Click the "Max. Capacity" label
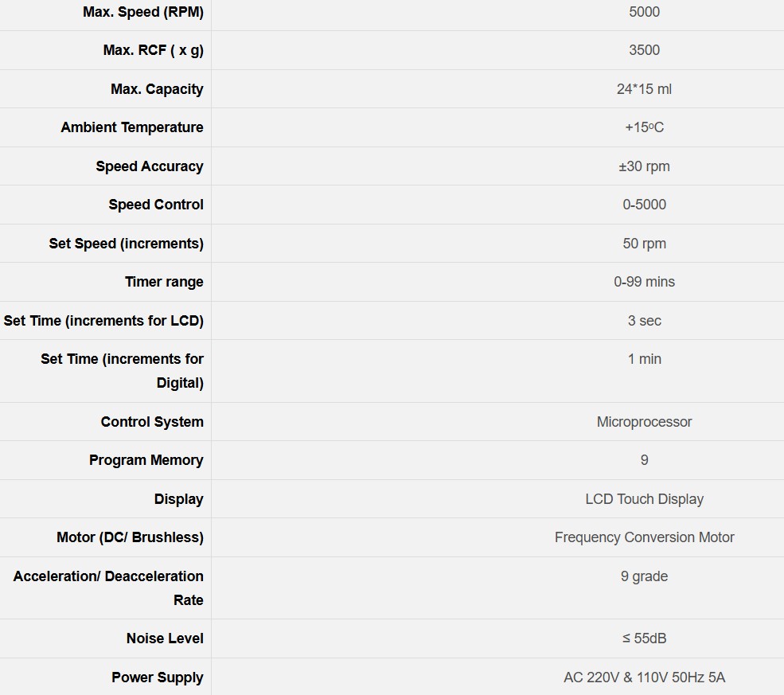This screenshot has height=695, width=784. [157, 89]
